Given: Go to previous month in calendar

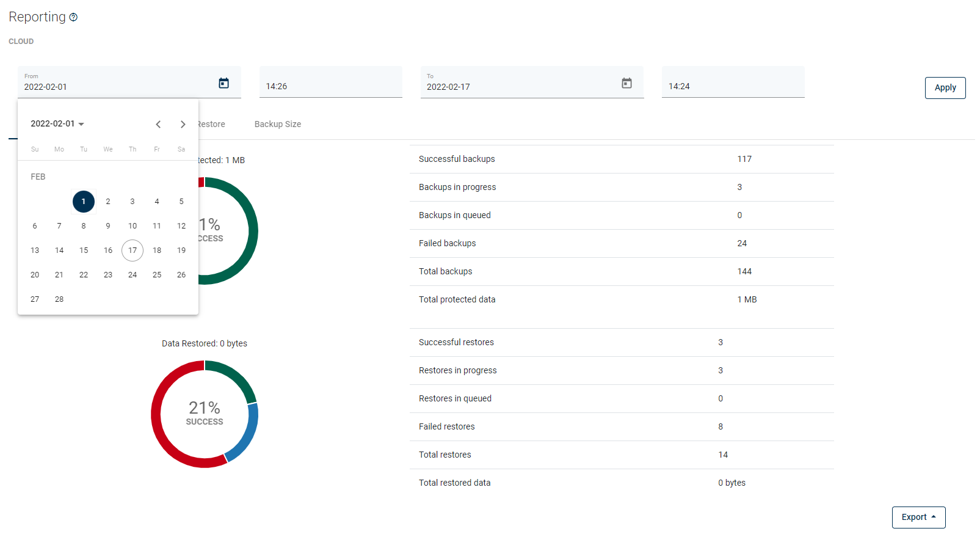Looking at the screenshot, I should [x=158, y=124].
